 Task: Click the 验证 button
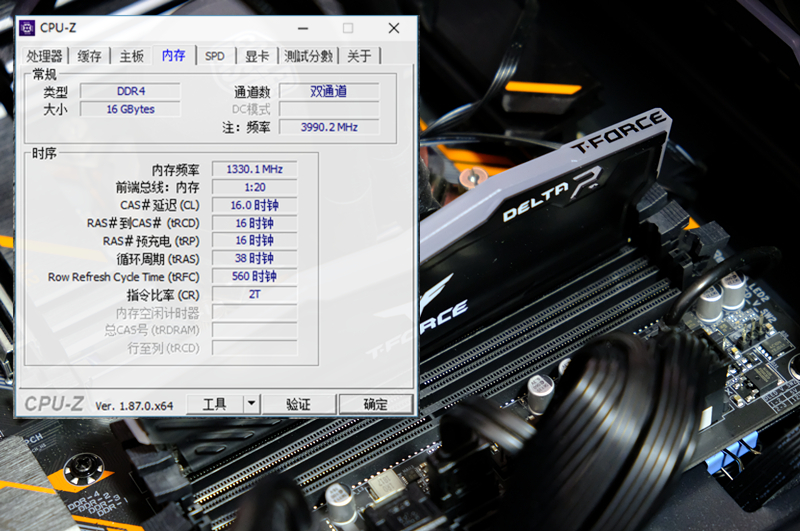click(299, 404)
